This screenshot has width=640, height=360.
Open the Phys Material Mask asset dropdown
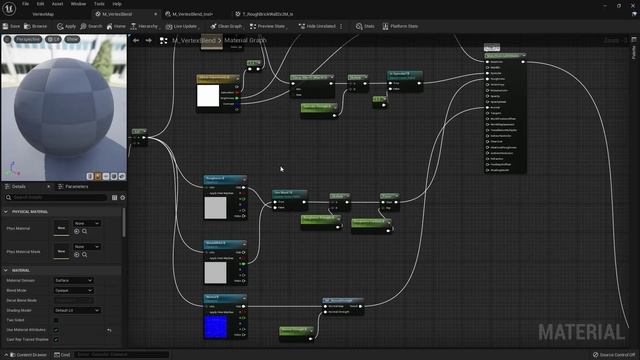[87, 247]
